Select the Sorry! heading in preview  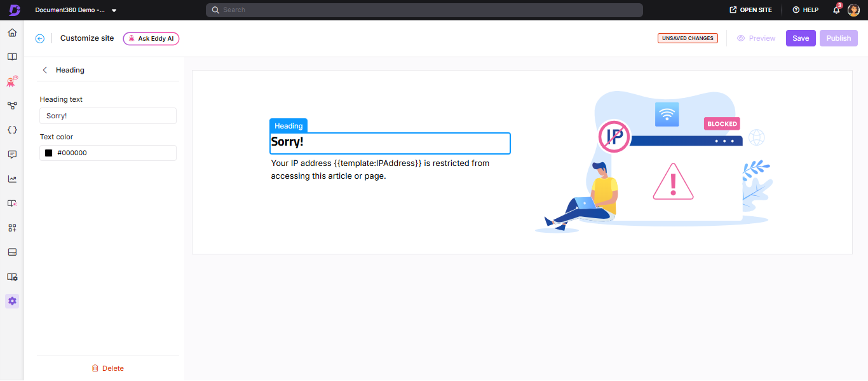coord(390,143)
